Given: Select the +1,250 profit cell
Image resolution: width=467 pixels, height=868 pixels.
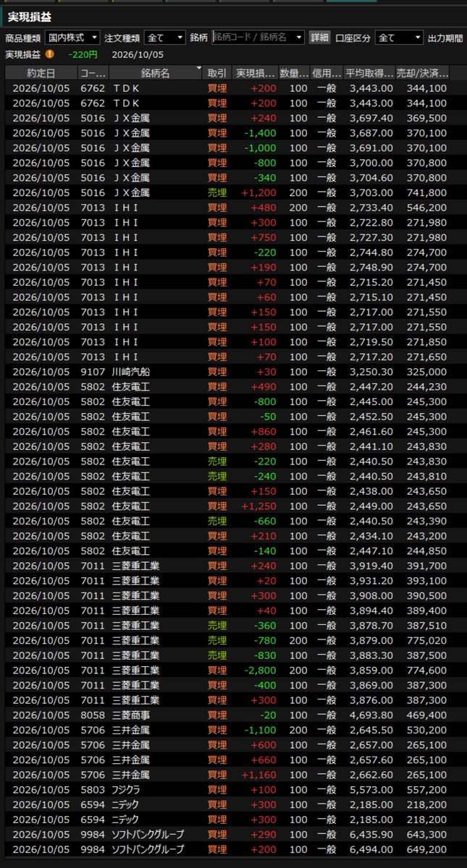Looking at the screenshot, I should pyautogui.click(x=259, y=506).
